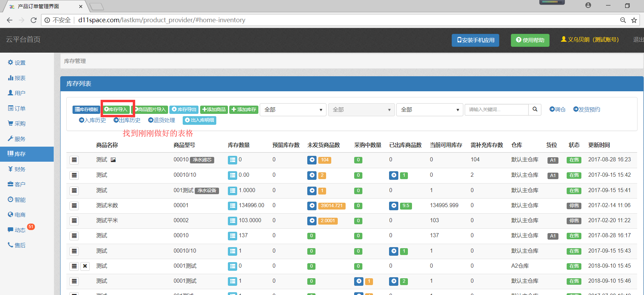Screen dimensions: 644x295
Task: Click 停售 status badge for 测试米数
Action: [x=574, y=206]
